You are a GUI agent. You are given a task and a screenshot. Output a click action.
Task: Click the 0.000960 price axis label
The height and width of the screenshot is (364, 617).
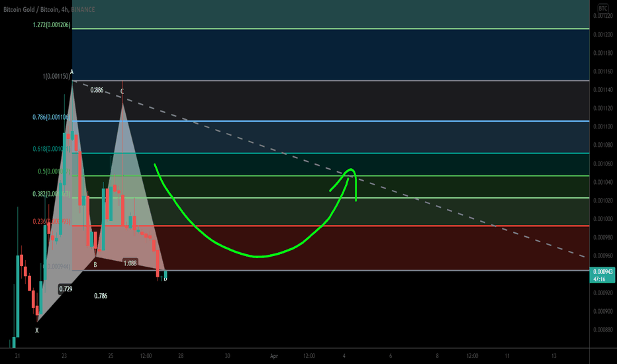tap(603, 255)
